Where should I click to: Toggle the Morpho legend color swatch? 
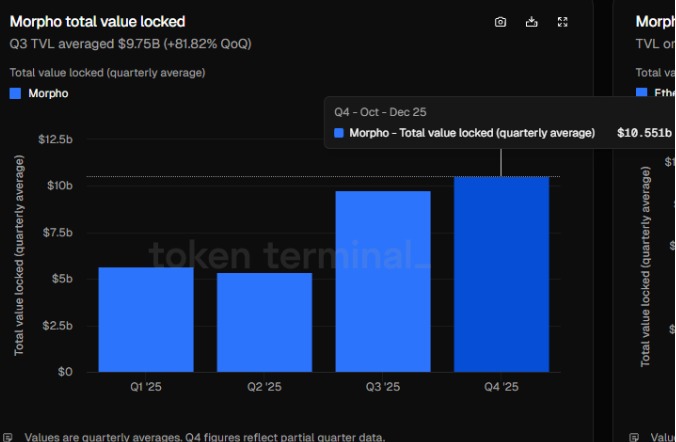(15, 94)
